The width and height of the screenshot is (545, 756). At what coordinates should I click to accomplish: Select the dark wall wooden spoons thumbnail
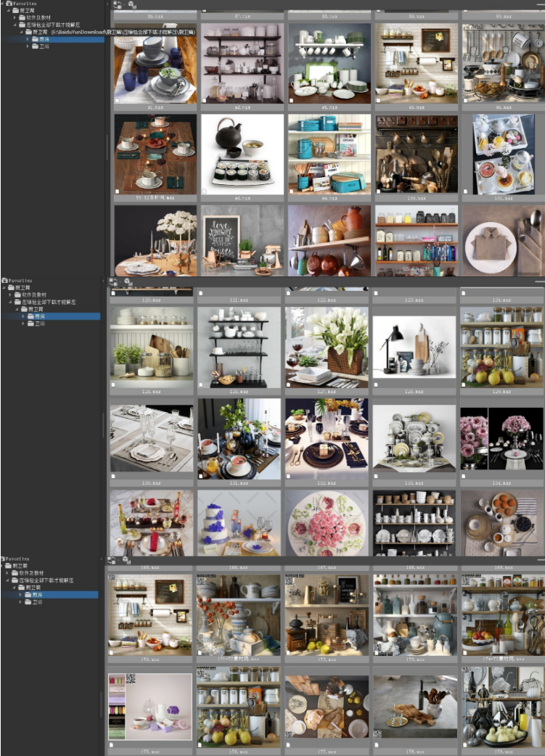click(417, 155)
